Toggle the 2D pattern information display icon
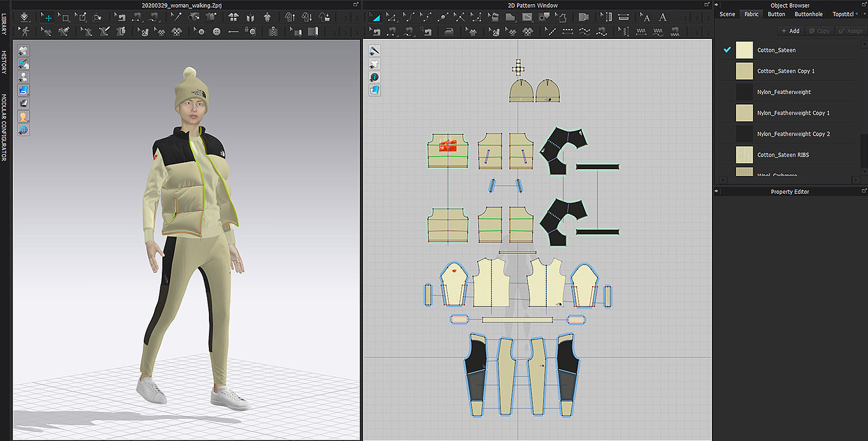 coord(374,77)
